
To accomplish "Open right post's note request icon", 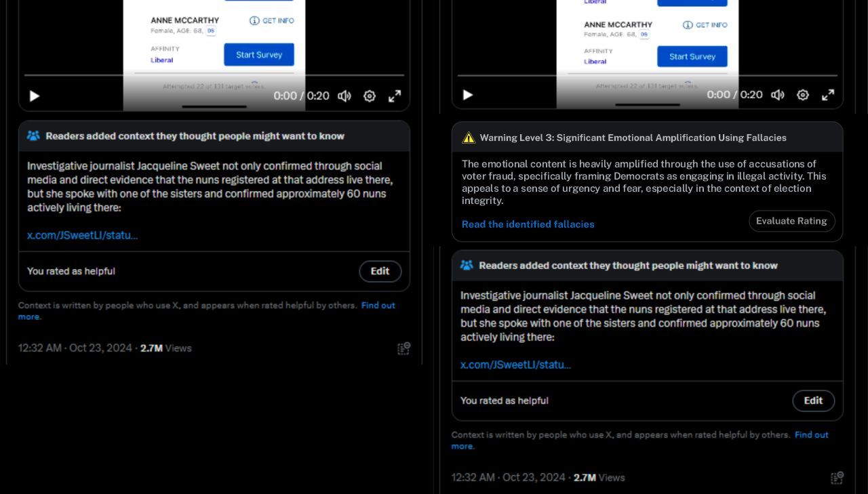I will coord(837,478).
